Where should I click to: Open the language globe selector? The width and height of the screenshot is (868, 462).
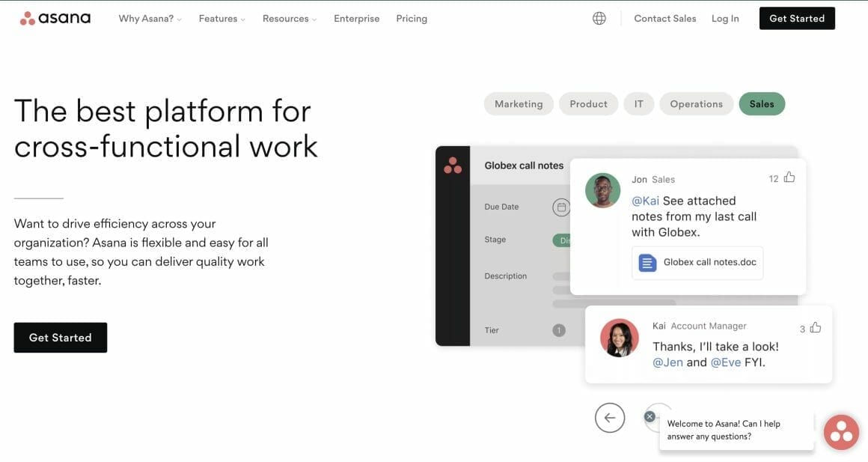click(599, 18)
